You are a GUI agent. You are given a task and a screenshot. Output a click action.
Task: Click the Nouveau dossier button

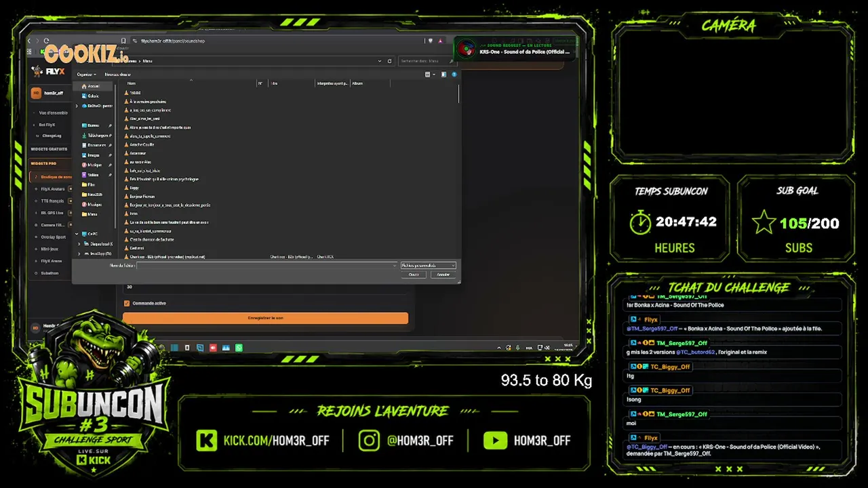click(118, 75)
